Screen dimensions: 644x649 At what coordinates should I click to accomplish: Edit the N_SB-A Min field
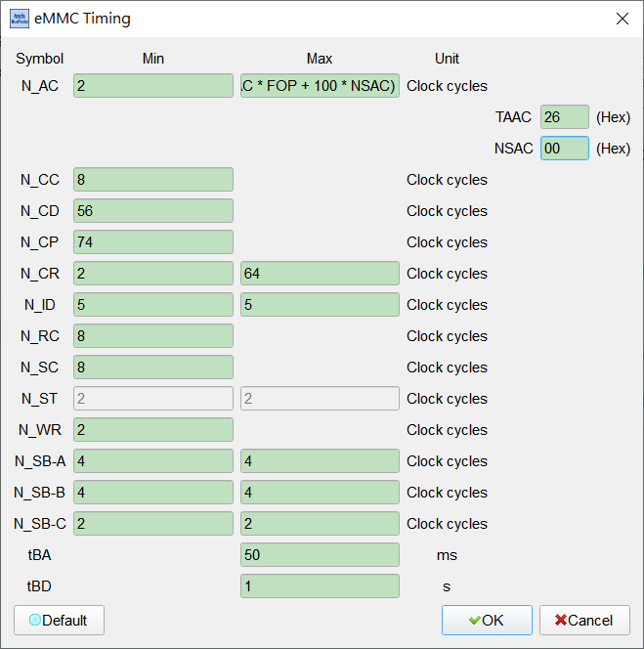(x=153, y=460)
